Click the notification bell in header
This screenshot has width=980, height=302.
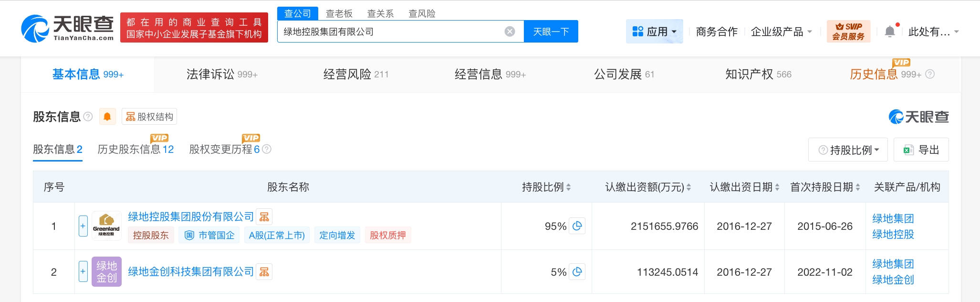pos(890,32)
